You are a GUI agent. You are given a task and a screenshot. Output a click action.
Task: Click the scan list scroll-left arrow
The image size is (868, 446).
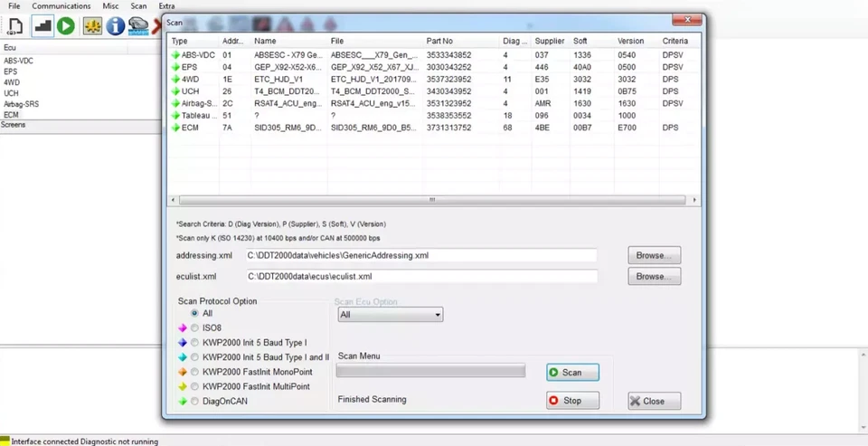point(173,200)
